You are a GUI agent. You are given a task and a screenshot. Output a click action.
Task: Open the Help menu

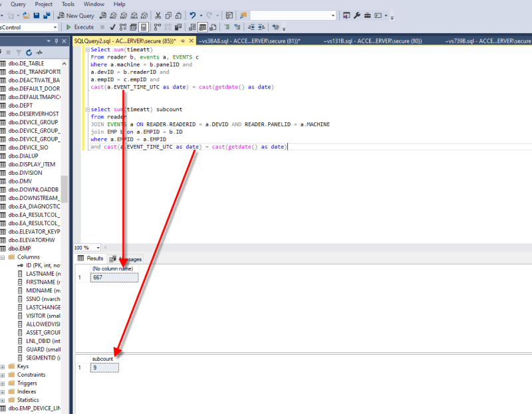click(119, 4)
